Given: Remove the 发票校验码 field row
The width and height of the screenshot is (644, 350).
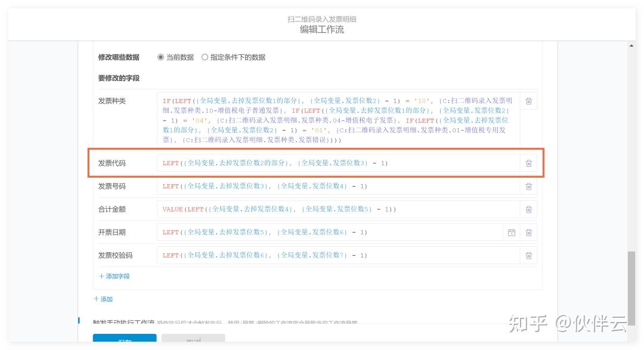Looking at the screenshot, I should click(528, 256).
